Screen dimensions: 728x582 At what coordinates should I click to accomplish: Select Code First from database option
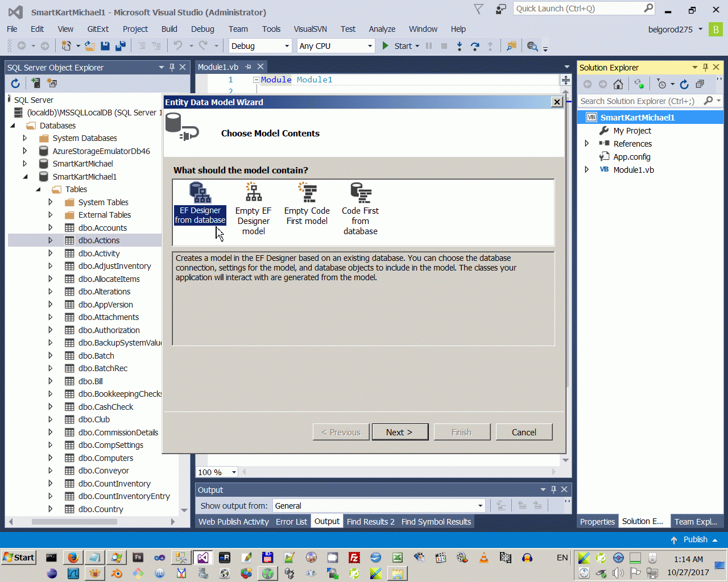[x=361, y=209]
